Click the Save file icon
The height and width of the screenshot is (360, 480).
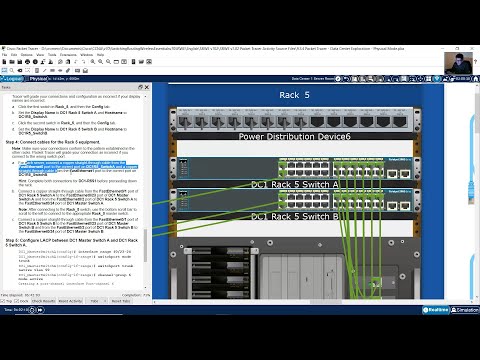tap(20, 62)
